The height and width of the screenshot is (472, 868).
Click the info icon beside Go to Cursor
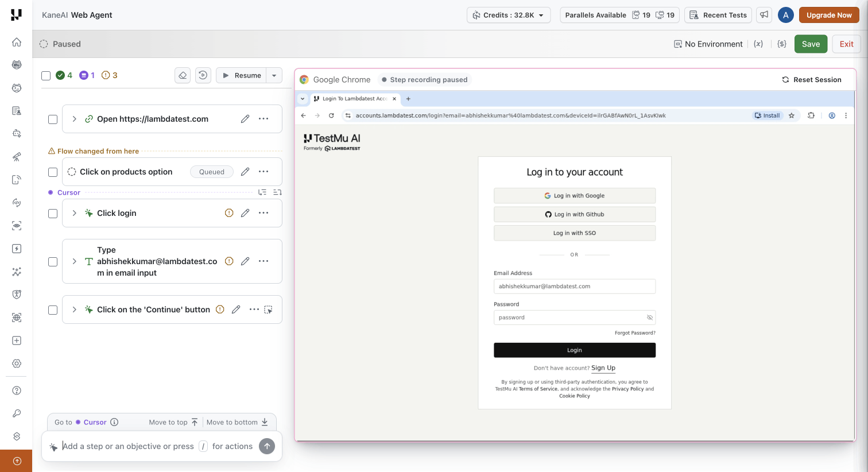114,422
